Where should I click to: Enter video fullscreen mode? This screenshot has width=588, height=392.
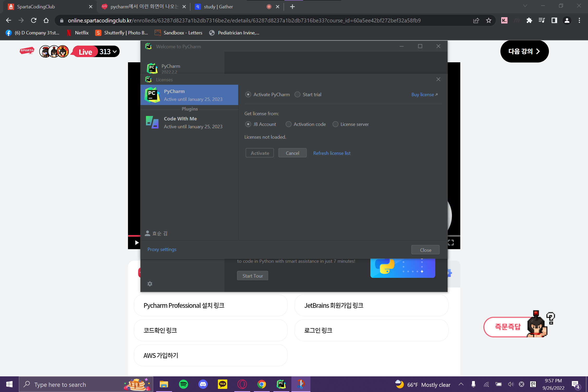pos(451,243)
